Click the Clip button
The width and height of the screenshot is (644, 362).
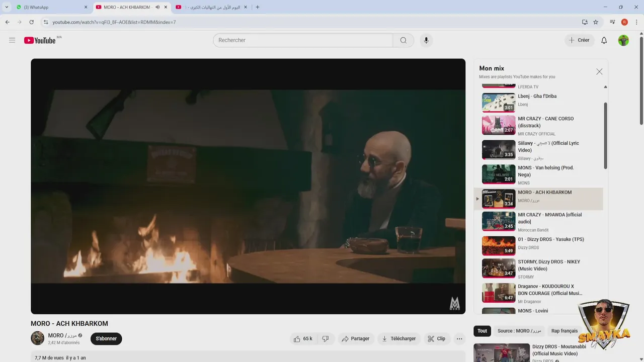pyautogui.click(x=437, y=339)
